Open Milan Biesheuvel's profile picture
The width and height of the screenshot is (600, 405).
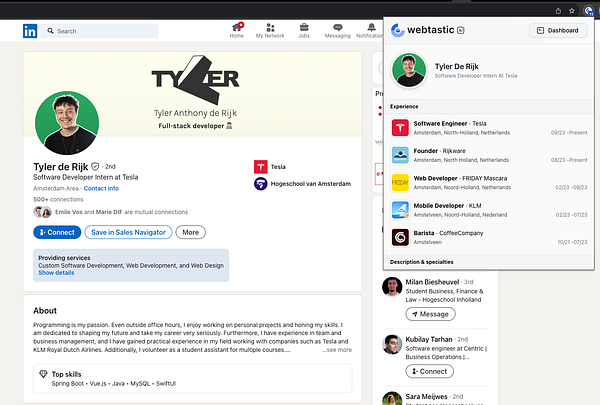(x=392, y=287)
